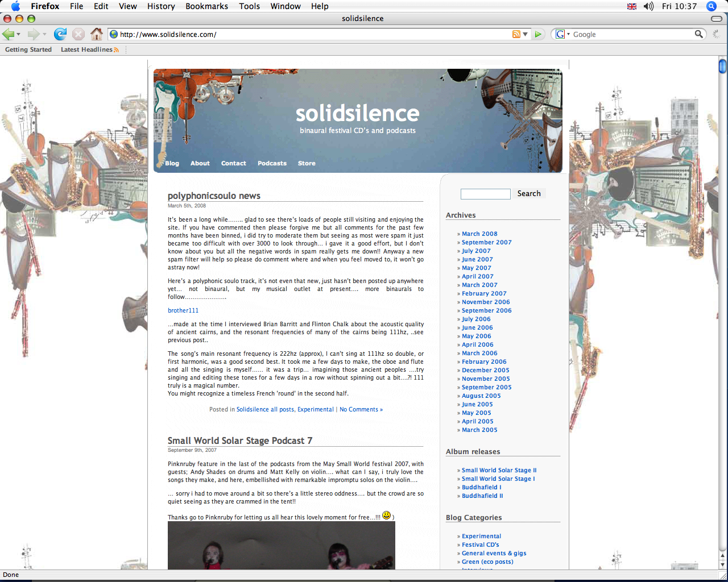Open the Bookmarks menu
Viewport: 728px width, 582px height.
[206, 6]
